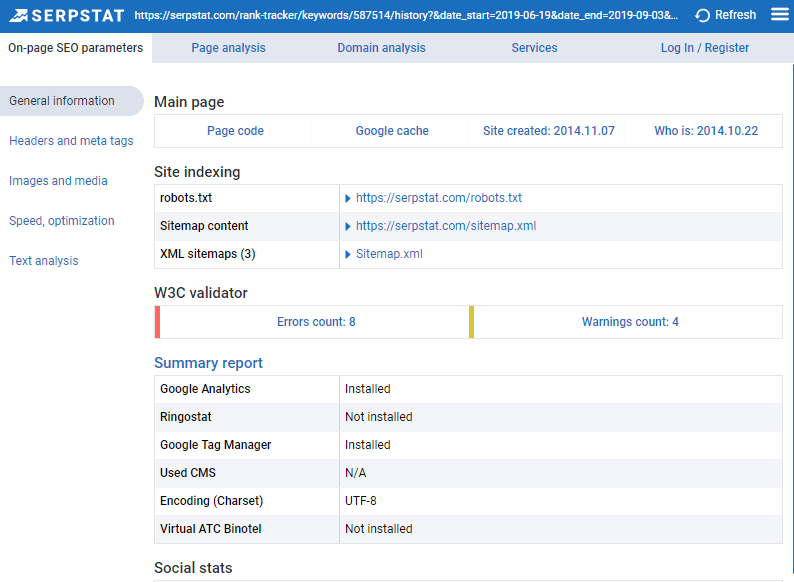Click the Google Tag Manager label
Viewport: 794px width, 582px height.
tap(216, 445)
